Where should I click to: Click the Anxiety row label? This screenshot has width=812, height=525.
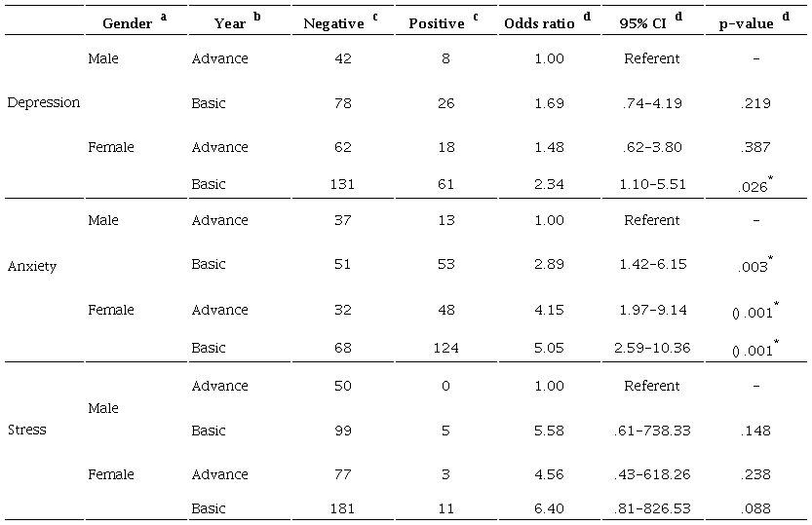(x=32, y=266)
